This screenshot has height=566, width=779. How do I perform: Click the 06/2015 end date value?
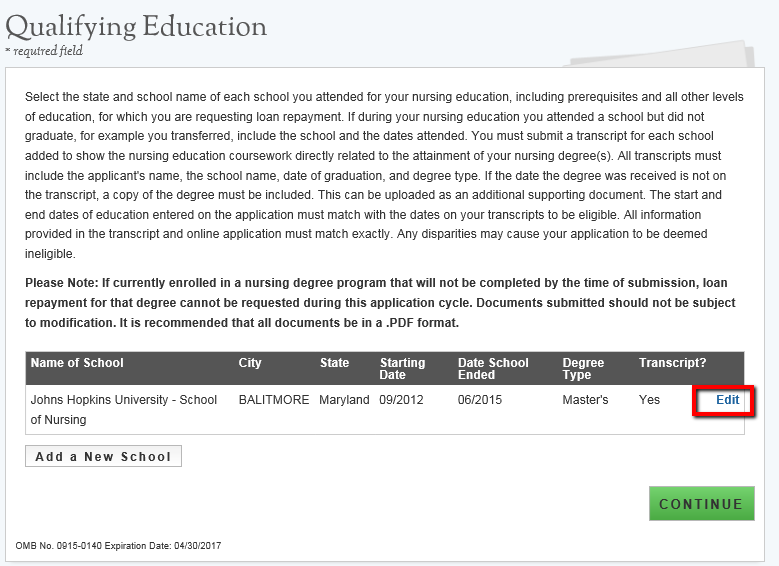pyautogui.click(x=480, y=400)
